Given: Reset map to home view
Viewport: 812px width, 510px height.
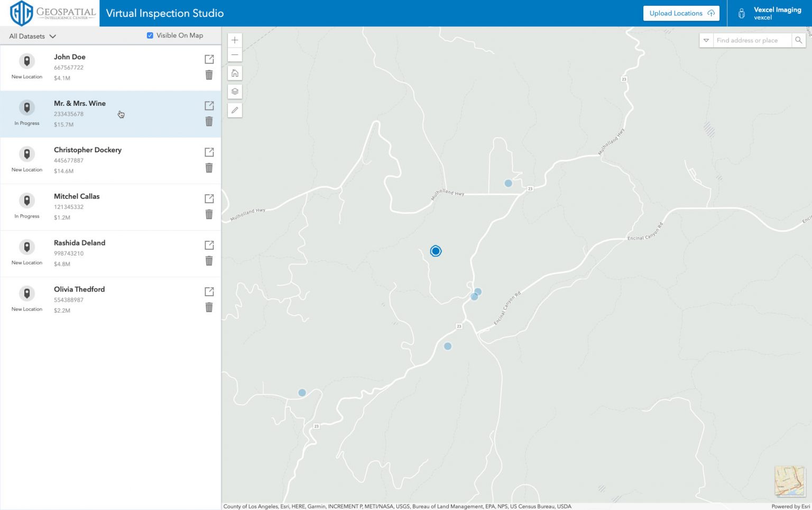Looking at the screenshot, I should click(235, 73).
